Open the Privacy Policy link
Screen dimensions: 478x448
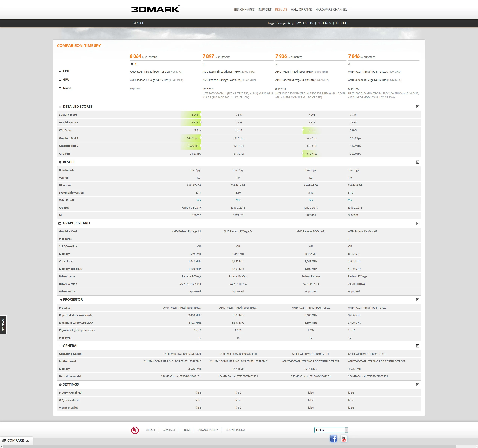pos(208,430)
